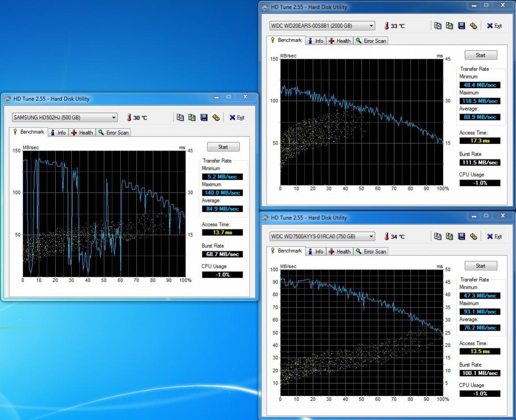Click average value 88.9 MB/sec

[480, 117]
